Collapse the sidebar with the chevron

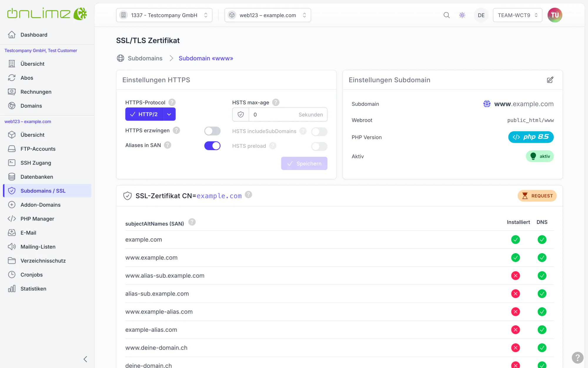(x=85, y=359)
